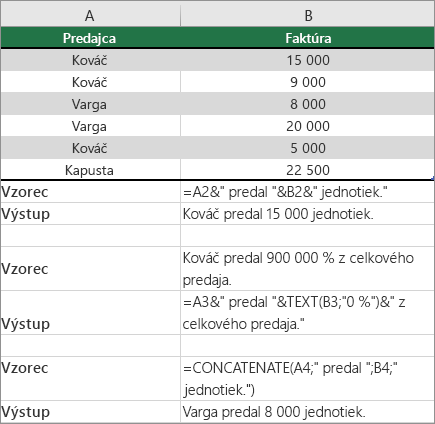The width and height of the screenshot is (435, 424).
Task: Select the cell with value 22 500
Action: (x=307, y=170)
